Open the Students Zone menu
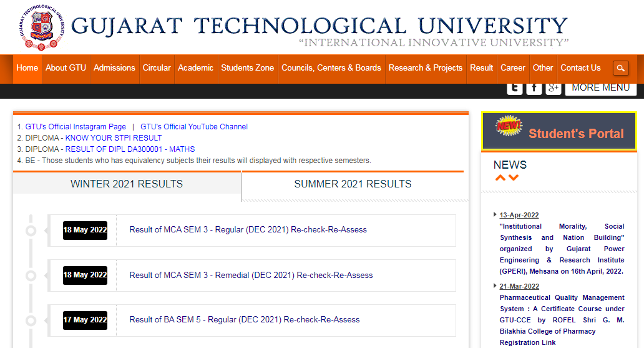 (x=248, y=68)
